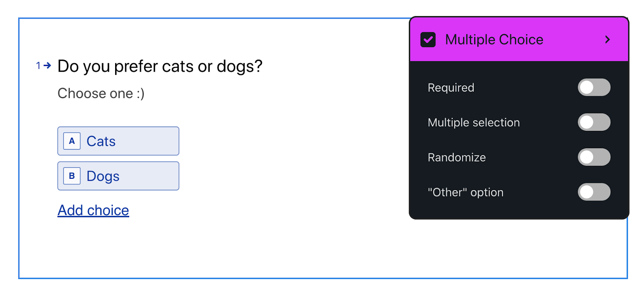The width and height of the screenshot is (644, 298).
Task: Click the Randomize setting label
Action: pyautogui.click(x=457, y=157)
